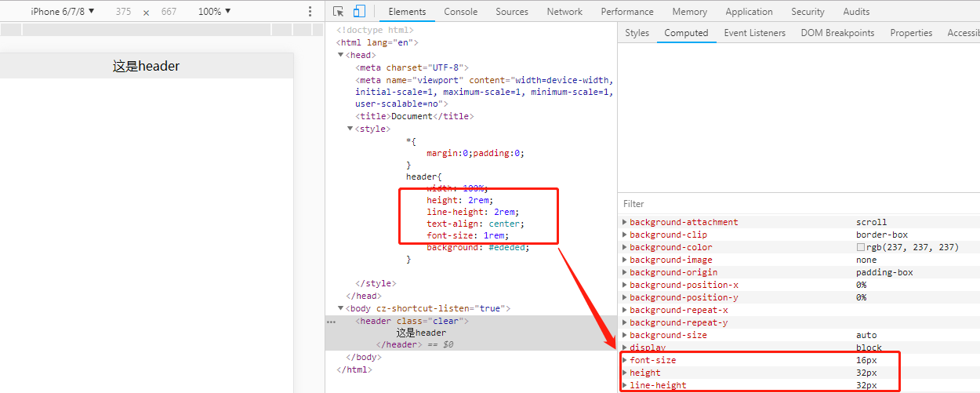Click the "font-size: 1rem;" code line

tap(467, 235)
